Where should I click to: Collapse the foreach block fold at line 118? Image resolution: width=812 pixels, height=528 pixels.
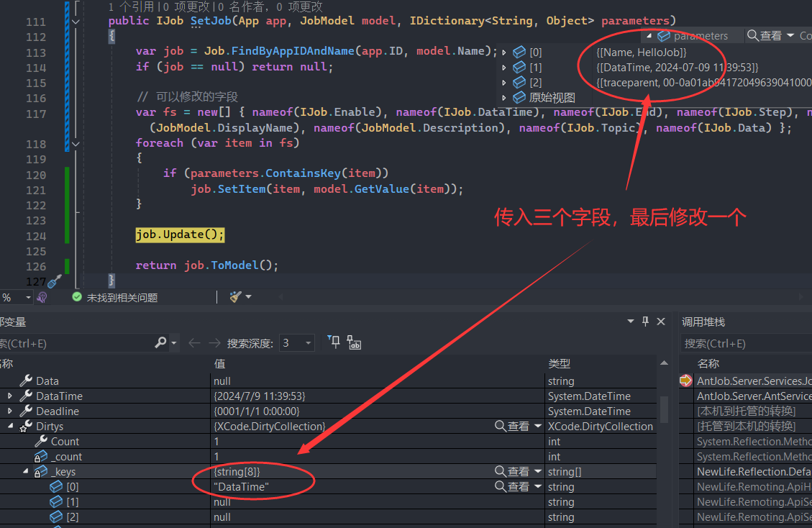[x=76, y=143]
